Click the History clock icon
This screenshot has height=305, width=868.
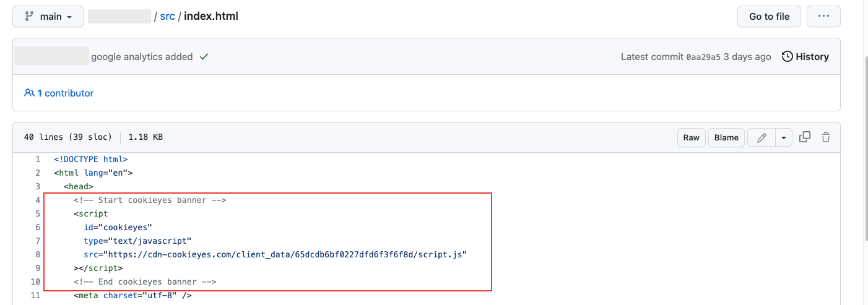(x=788, y=56)
